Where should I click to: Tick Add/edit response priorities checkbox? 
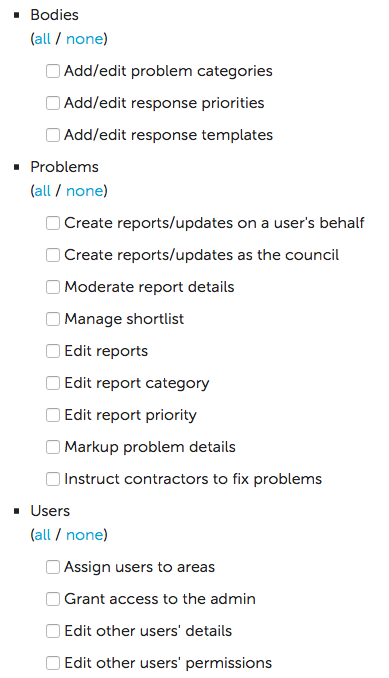pos(53,103)
